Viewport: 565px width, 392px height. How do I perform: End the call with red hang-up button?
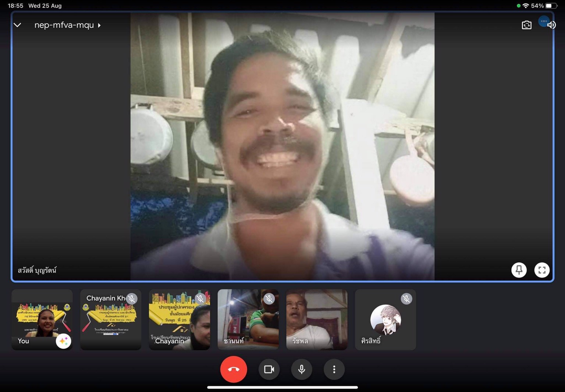click(x=234, y=369)
